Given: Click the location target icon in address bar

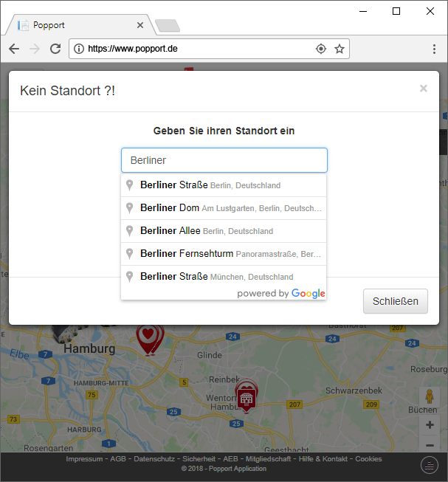Looking at the screenshot, I should (x=321, y=49).
